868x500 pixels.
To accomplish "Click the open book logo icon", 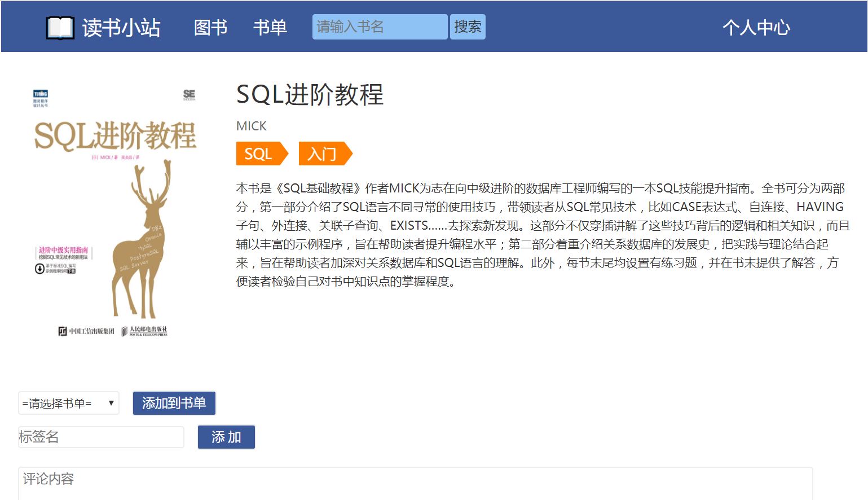I will [60, 28].
